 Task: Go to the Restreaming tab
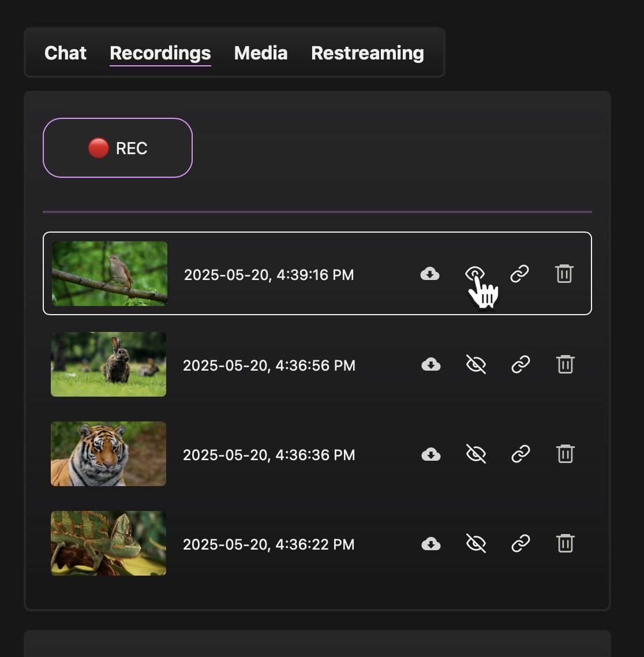(x=368, y=53)
